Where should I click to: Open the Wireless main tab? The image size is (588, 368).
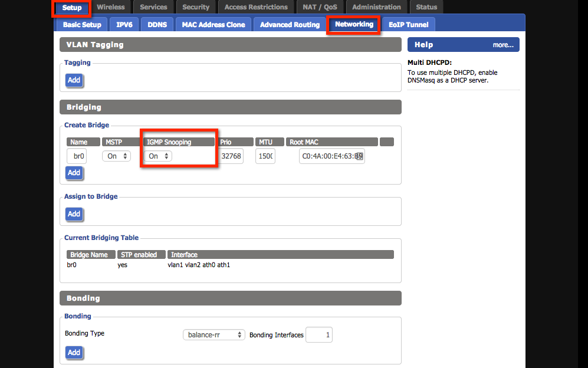pyautogui.click(x=110, y=7)
